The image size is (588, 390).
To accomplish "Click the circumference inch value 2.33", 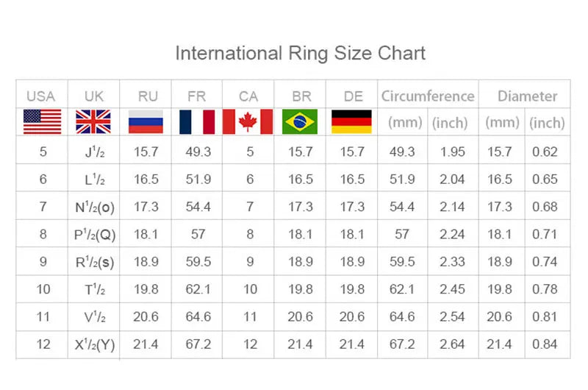I will (452, 262).
